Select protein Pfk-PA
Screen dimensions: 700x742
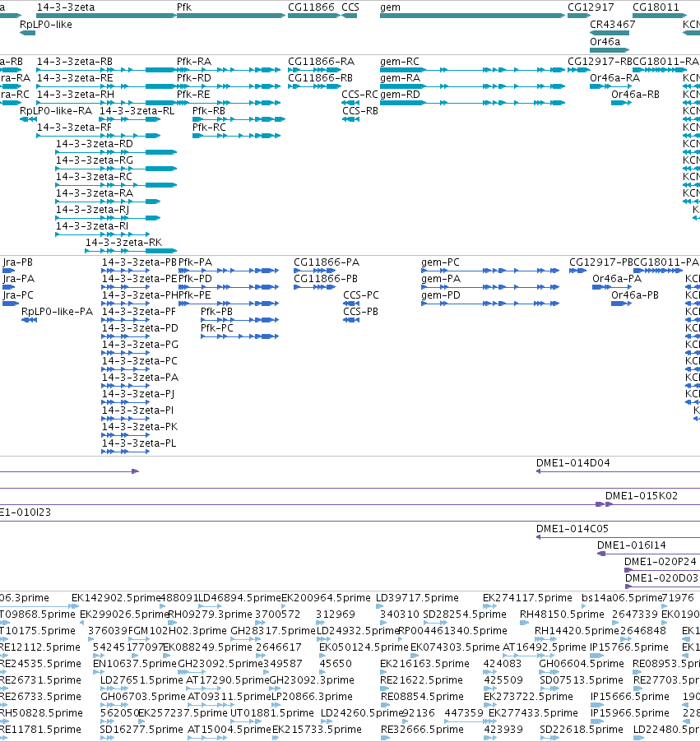click(x=195, y=262)
